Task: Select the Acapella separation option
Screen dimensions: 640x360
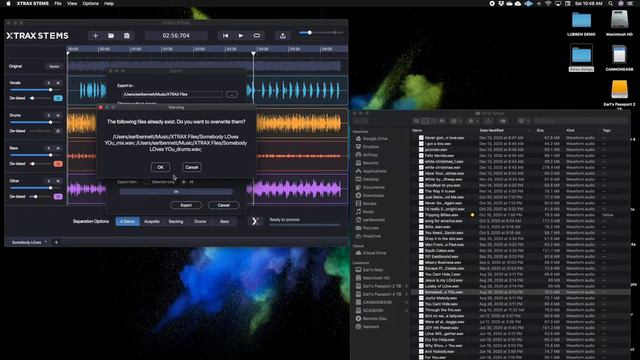Action: (x=152, y=221)
